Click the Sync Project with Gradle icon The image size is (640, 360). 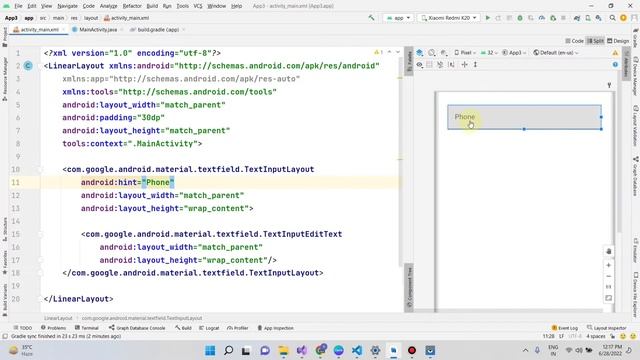click(577, 18)
